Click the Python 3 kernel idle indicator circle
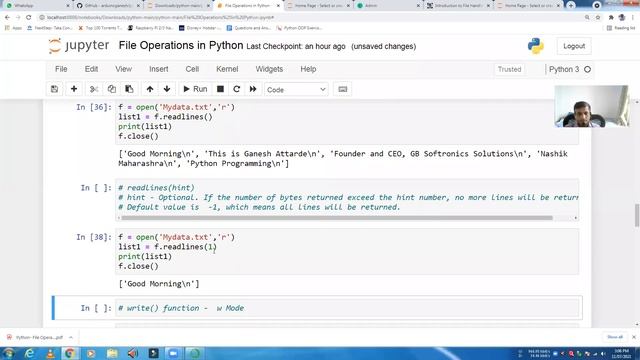The width and height of the screenshot is (640, 360). (587, 69)
